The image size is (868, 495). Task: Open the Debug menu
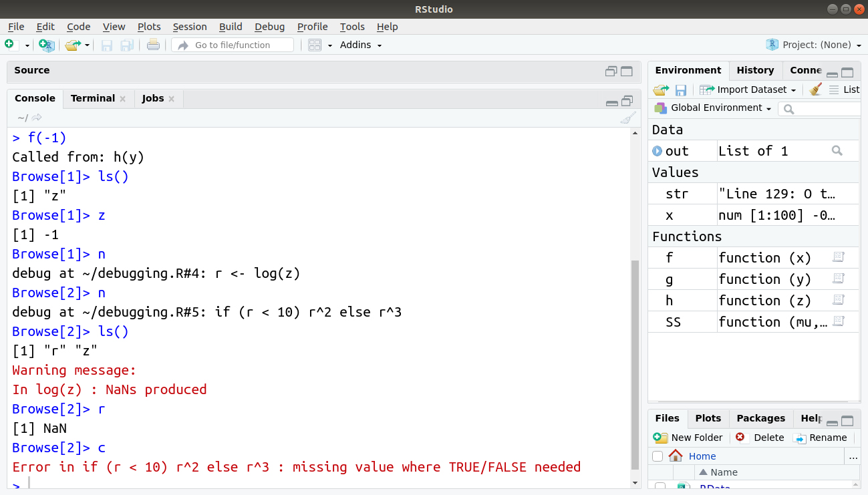[x=269, y=27]
